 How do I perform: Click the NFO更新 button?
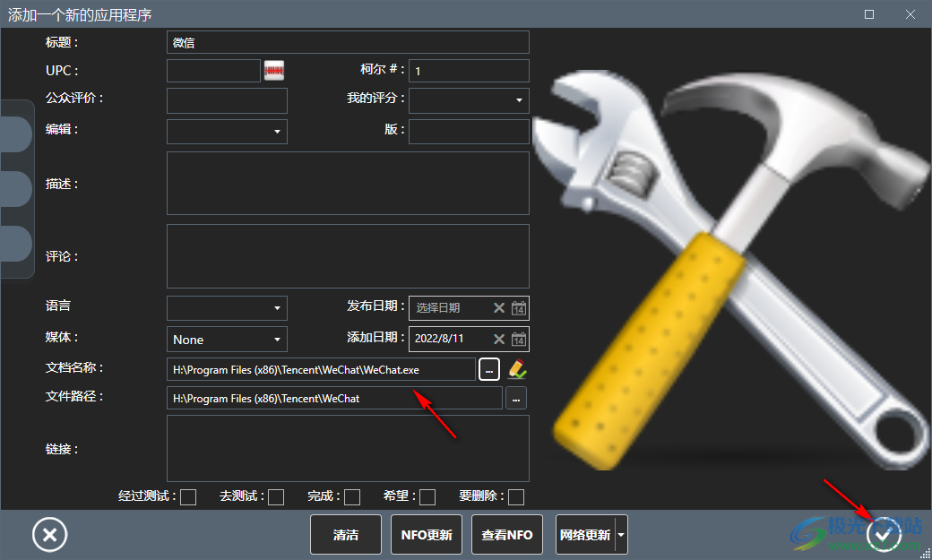[427, 534]
